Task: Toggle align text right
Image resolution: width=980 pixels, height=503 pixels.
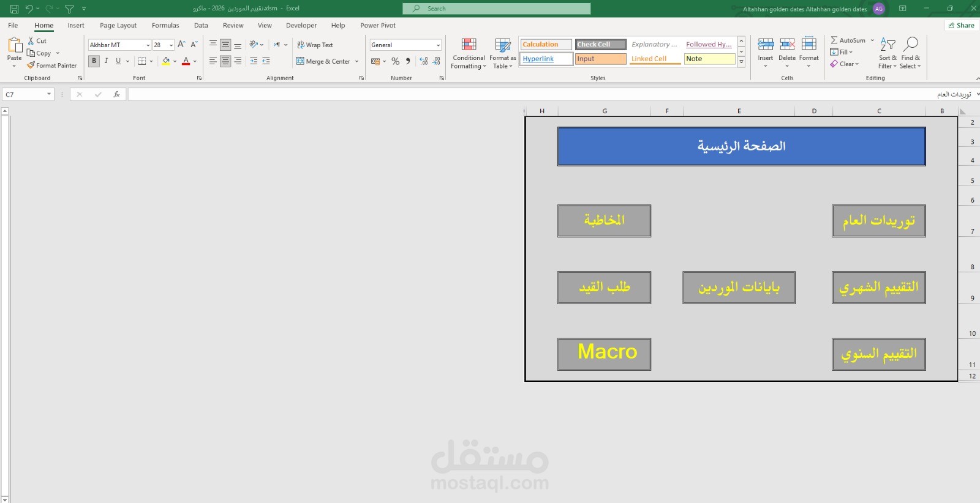Action: (238, 61)
